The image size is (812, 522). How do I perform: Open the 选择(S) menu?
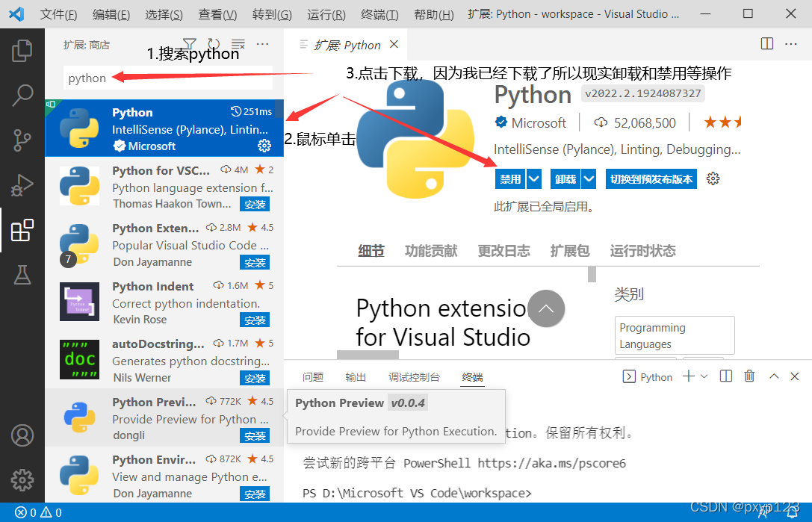(x=164, y=14)
